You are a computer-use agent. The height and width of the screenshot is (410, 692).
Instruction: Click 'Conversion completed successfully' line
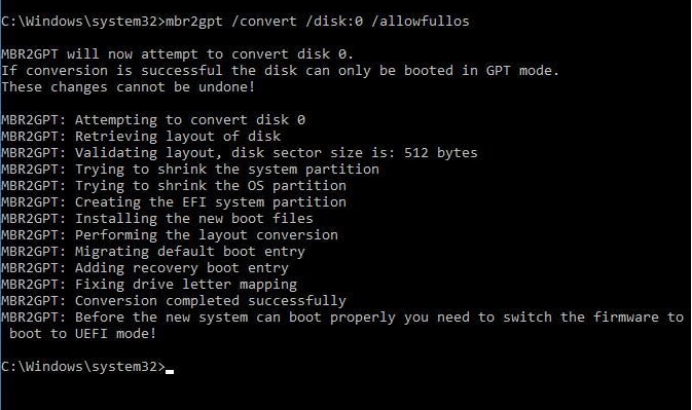pyautogui.click(x=211, y=301)
